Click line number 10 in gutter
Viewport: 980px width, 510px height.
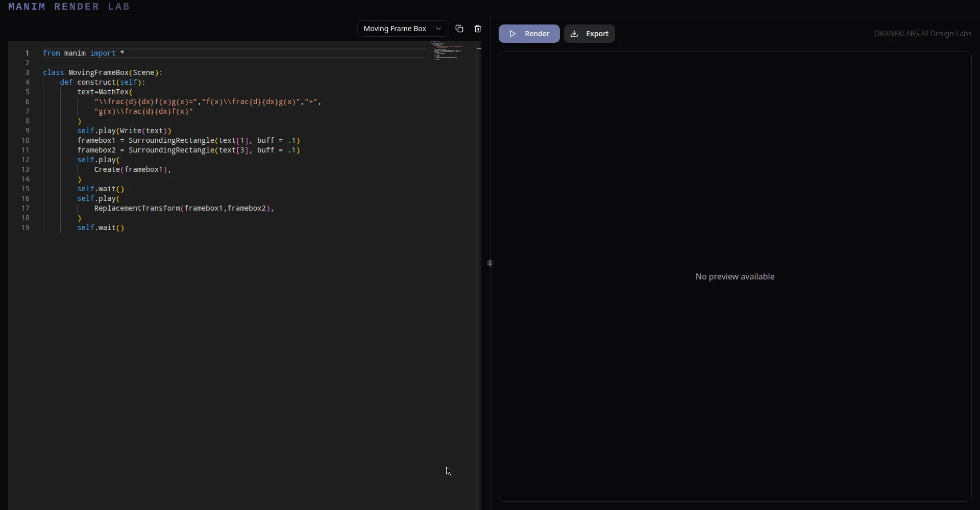[26, 140]
